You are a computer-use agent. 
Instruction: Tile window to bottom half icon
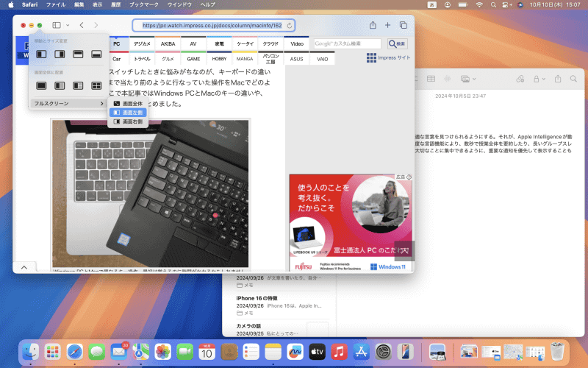pyautogui.click(x=96, y=54)
